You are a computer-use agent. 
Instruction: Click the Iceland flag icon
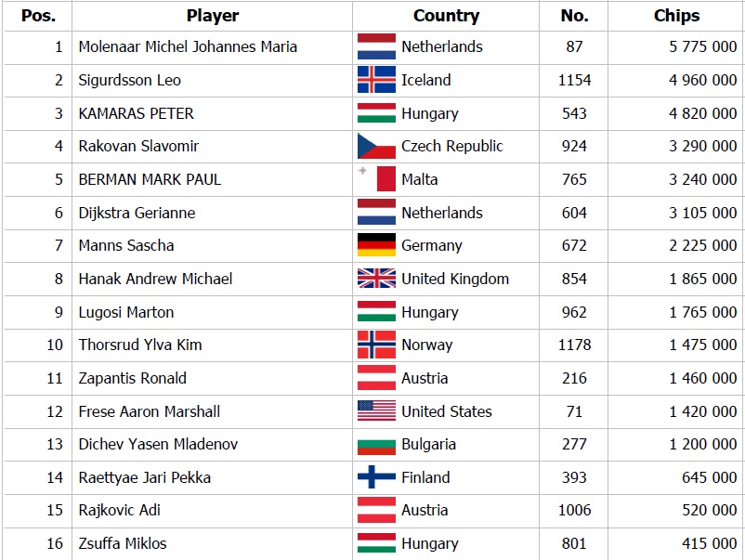pos(376,80)
